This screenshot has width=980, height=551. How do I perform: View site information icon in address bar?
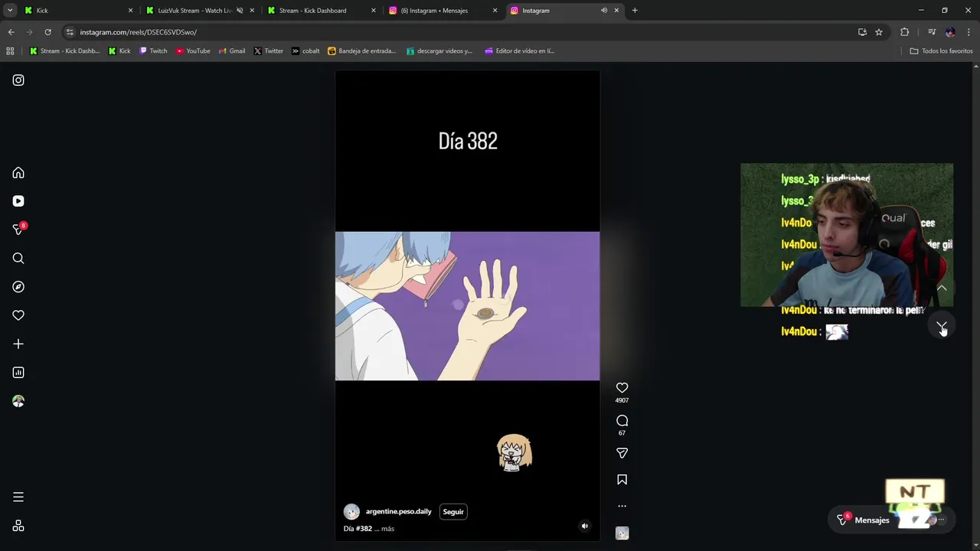coord(70,32)
